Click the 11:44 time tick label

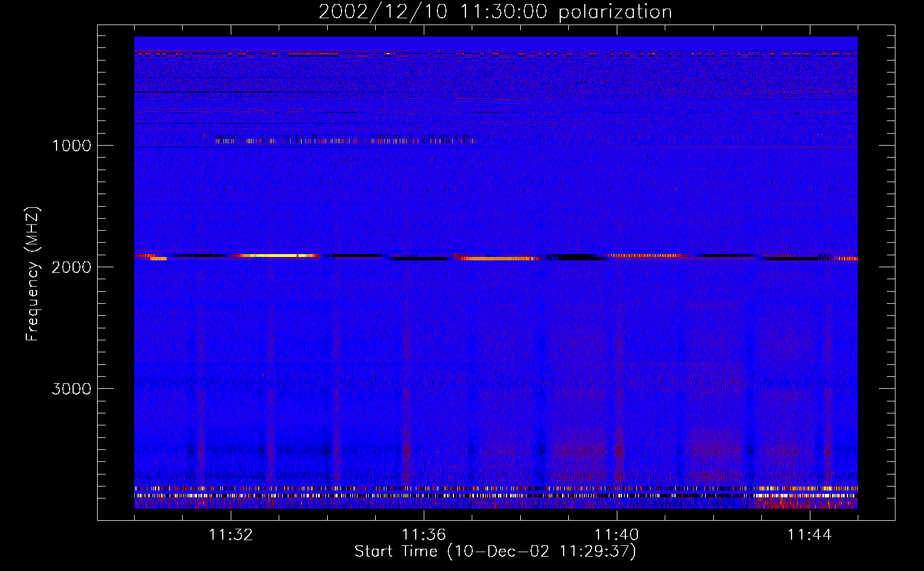[x=810, y=535]
